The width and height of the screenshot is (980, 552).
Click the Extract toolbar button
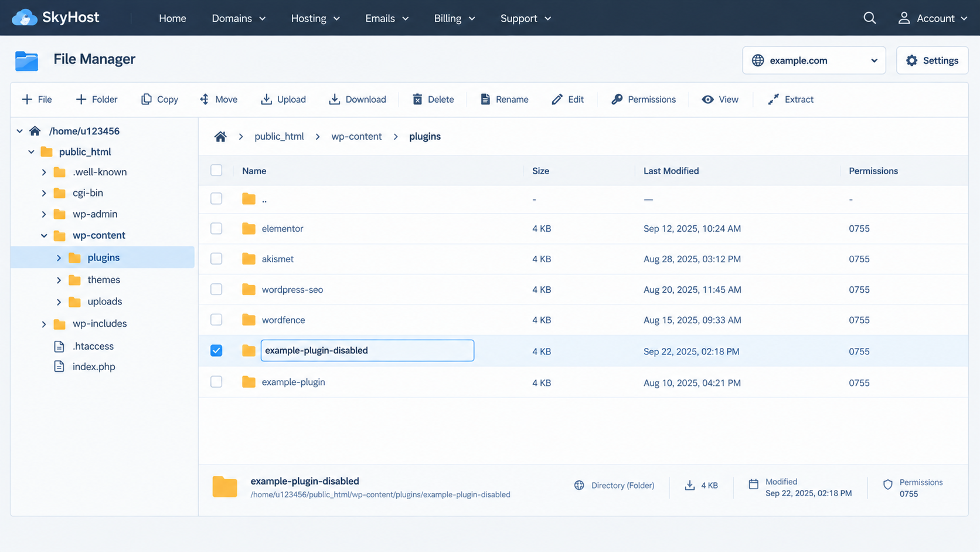tap(791, 99)
